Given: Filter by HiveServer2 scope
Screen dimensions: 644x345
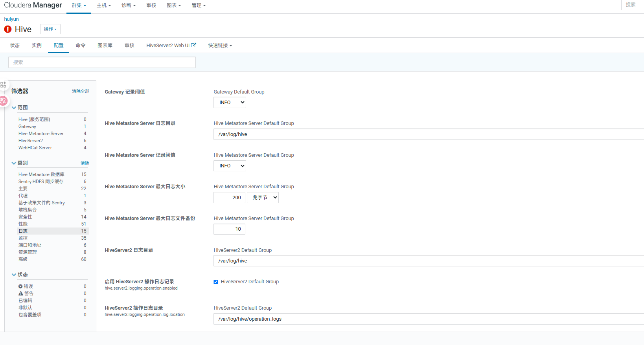Looking at the screenshot, I should point(31,141).
